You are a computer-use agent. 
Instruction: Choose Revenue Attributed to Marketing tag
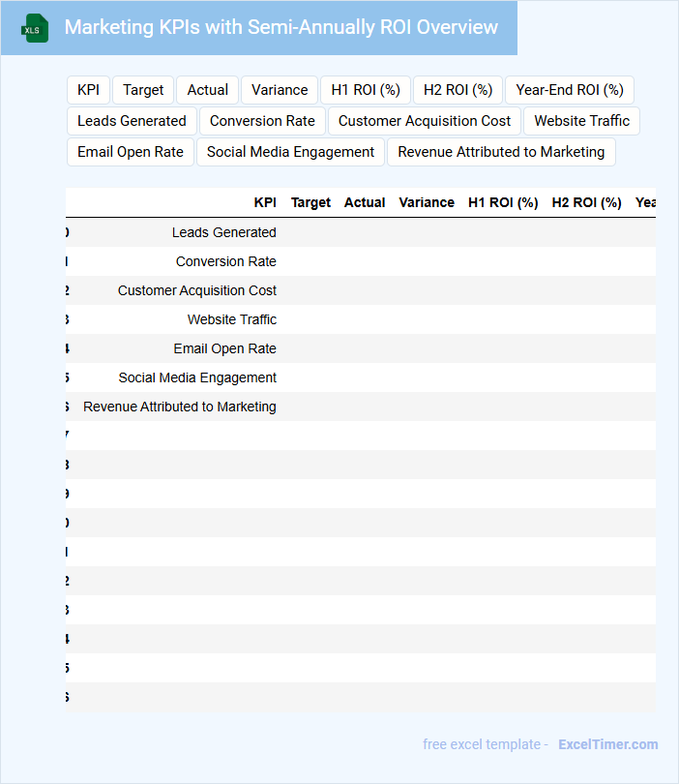click(501, 152)
